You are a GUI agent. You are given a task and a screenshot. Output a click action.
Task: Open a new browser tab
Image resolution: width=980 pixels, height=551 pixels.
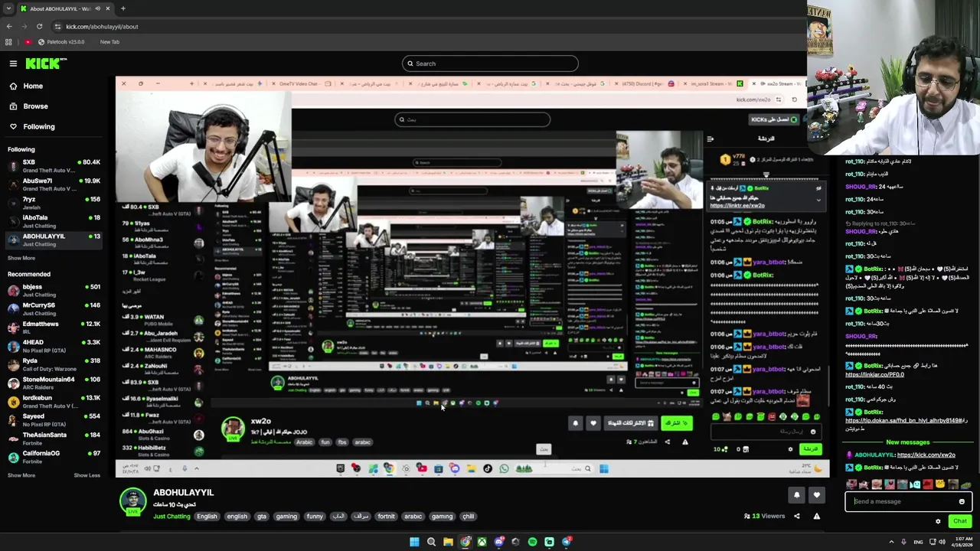[122, 8]
